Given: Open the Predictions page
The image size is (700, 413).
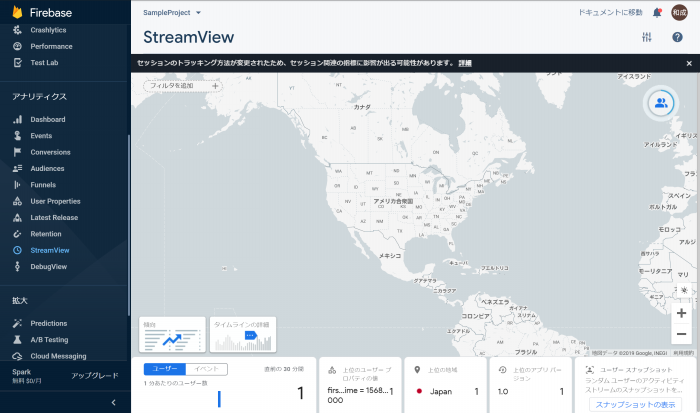Looking at the screenshot, I should tap(49, 323).
